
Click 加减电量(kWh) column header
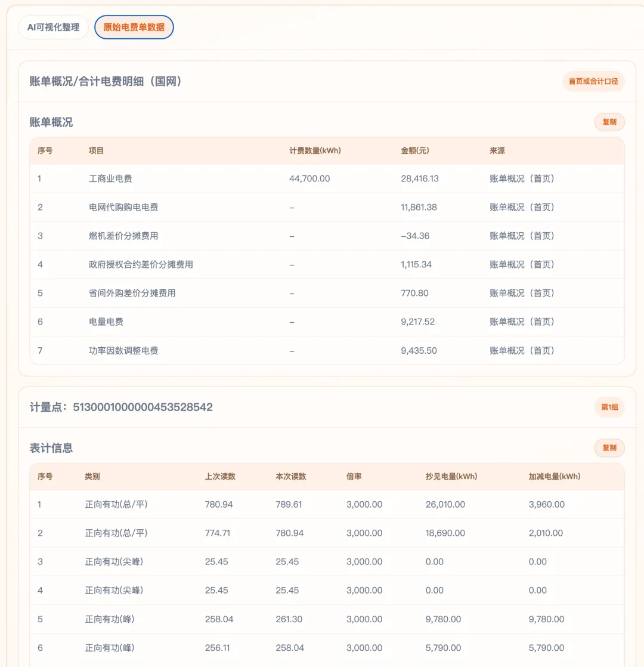coord(555,477)
